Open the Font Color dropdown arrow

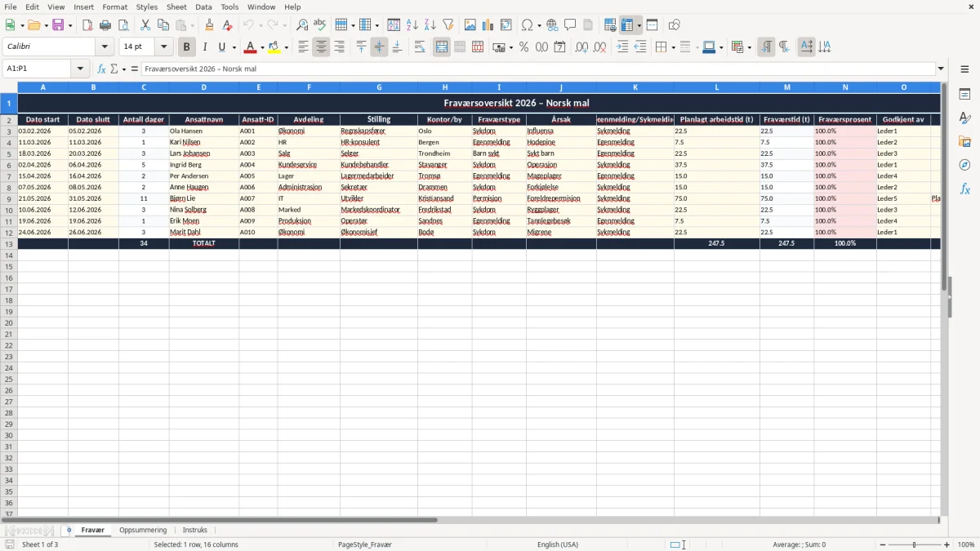(263, 47)
